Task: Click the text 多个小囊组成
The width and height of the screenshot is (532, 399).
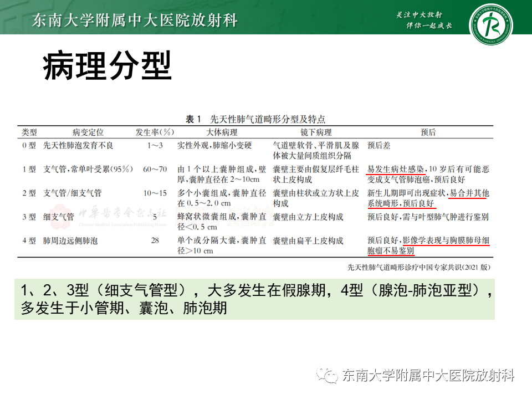Action: (x=203, y=193)
